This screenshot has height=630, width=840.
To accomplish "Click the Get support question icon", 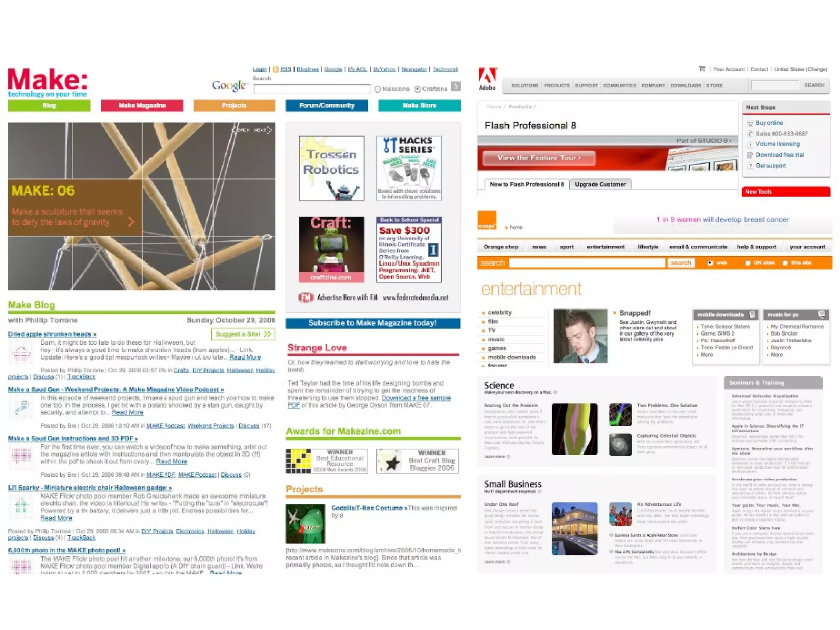I will coord(750,166).
